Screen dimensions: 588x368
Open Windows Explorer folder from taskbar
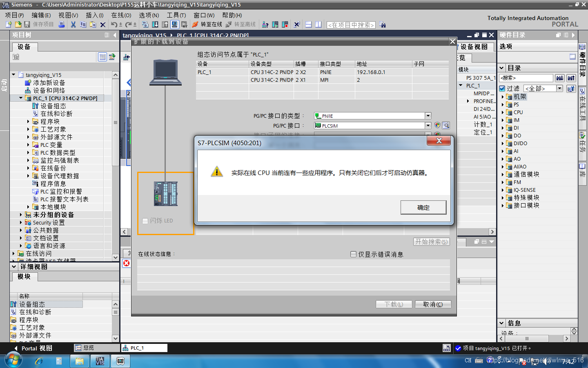click(80, 361)
